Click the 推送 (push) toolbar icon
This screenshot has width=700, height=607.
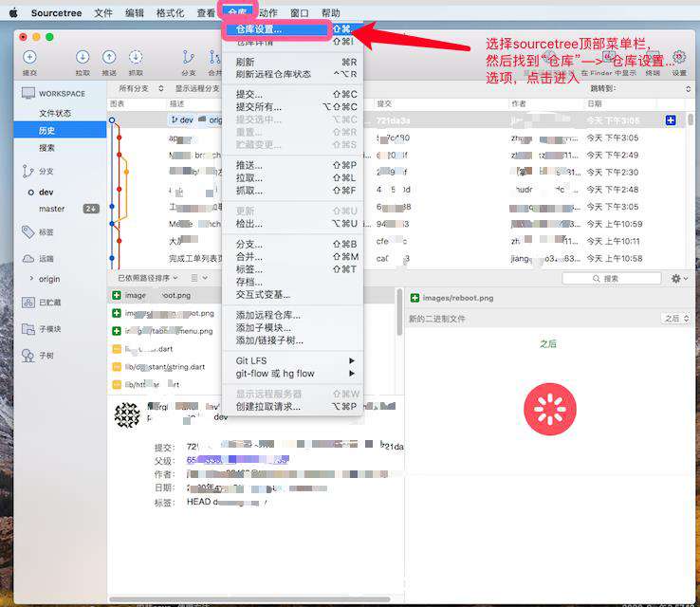[x=109, y=57]
